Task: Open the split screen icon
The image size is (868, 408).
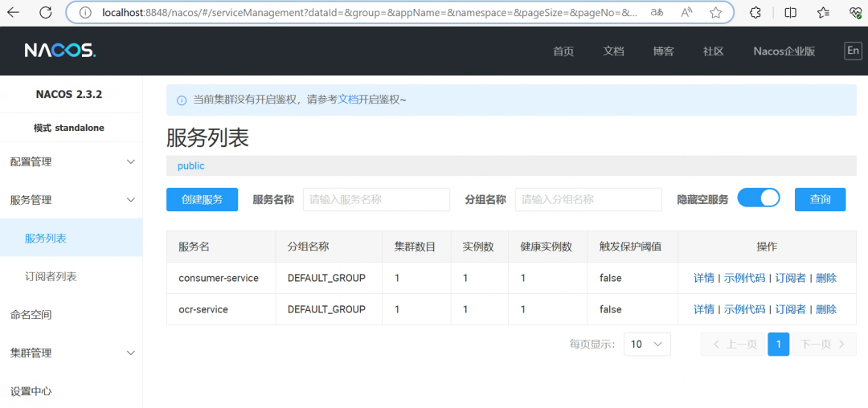Action: click(791, 13)
